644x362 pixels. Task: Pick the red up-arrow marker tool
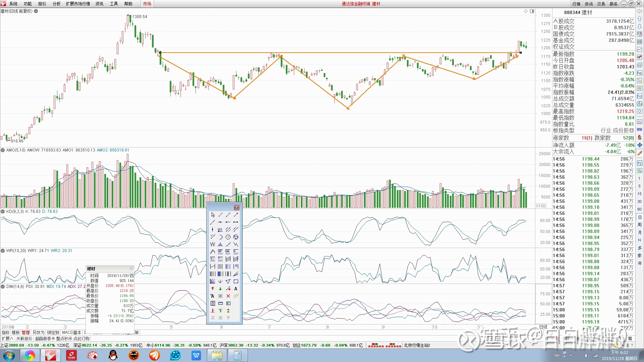tap(213, 289)
